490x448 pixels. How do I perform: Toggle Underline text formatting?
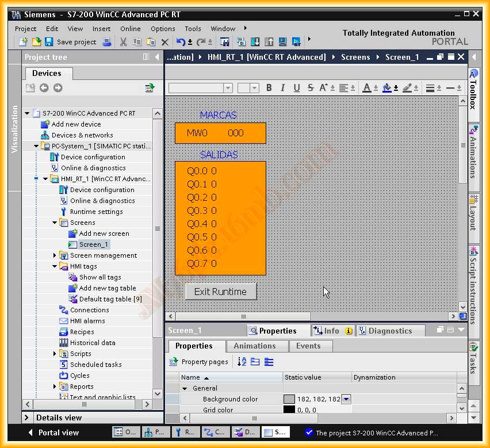(x=297, y=88)
